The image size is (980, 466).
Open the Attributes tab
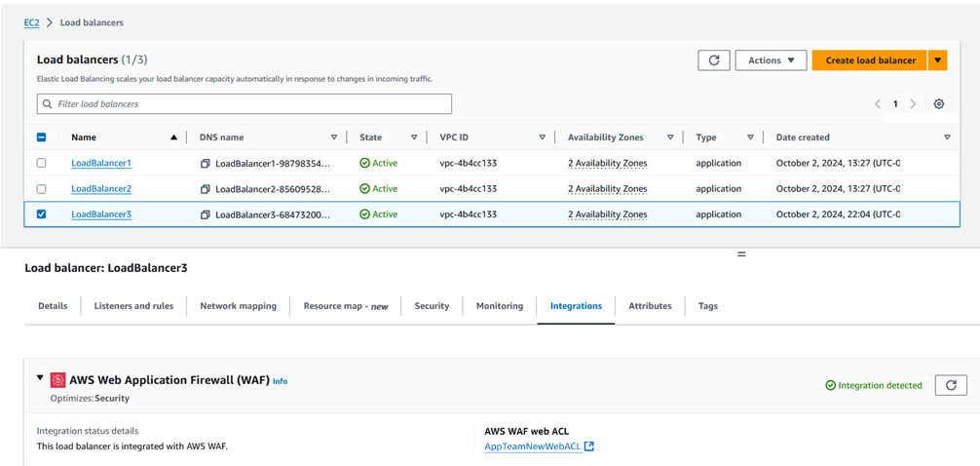(650, 306)
